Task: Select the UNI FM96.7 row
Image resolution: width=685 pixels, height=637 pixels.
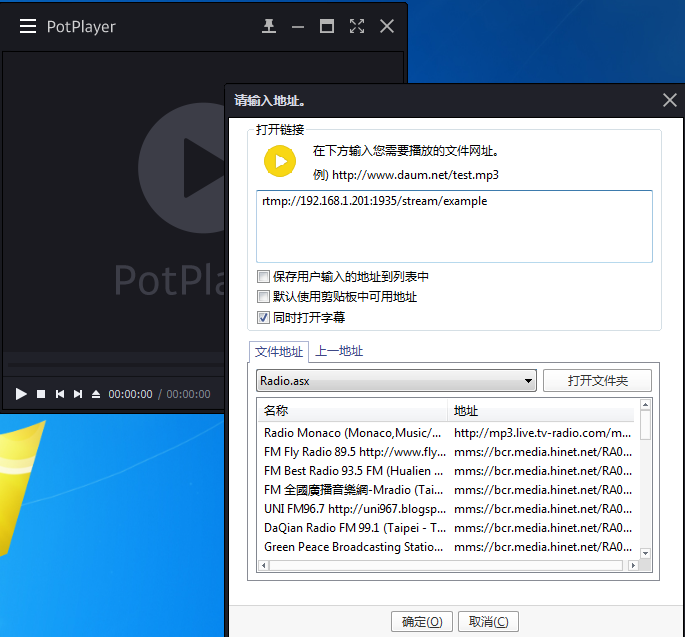Action: click(x=446, y=509)
